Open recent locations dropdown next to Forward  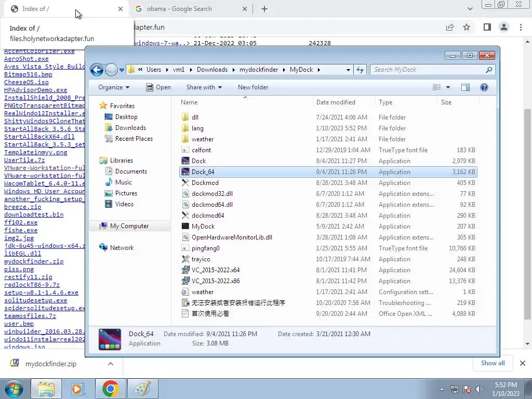point(122,70)
